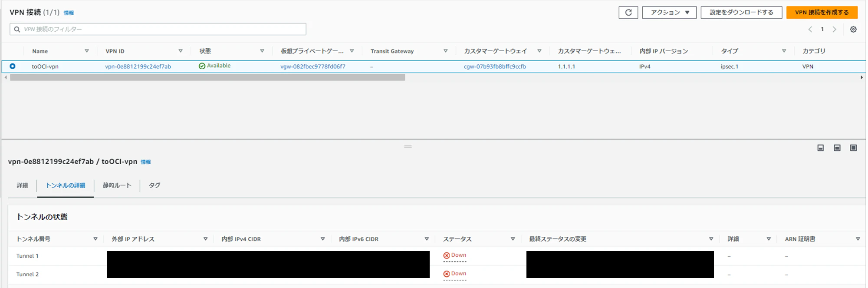
Task: Click 情報 link beside VPN 接続 title
Action: [x=69, y=13]
